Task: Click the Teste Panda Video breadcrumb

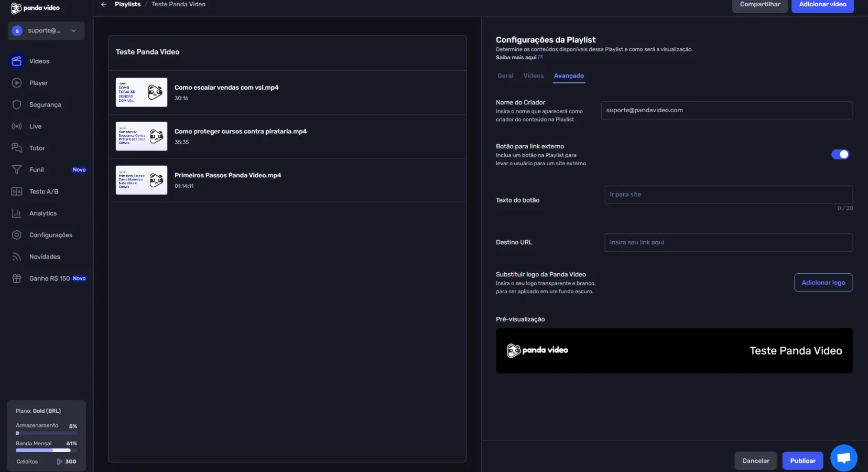Action: (x=178, y=4)
